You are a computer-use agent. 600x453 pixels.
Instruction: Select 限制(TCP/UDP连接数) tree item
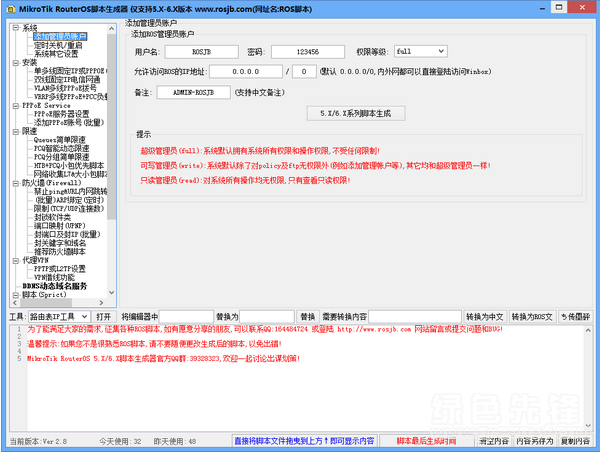pyautogui.click(x=69, y=209)
